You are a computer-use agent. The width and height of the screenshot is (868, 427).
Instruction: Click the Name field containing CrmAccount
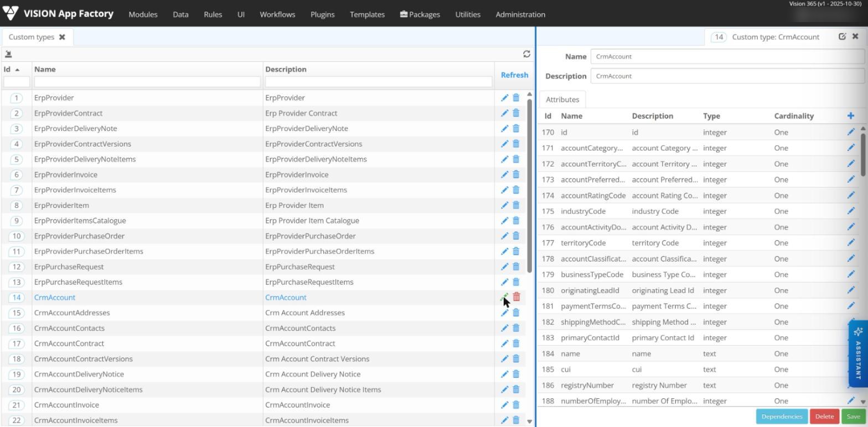(x=727, y=56)
